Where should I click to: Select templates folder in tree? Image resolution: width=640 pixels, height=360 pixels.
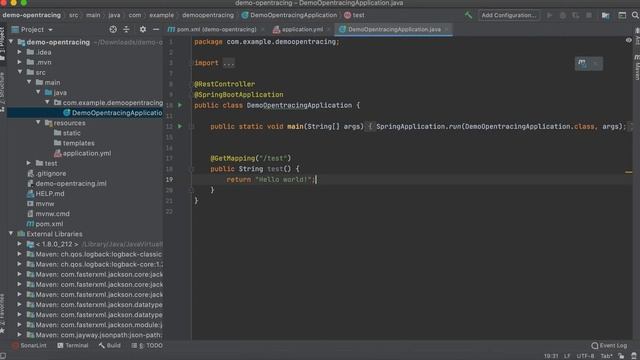click(74, 143)
